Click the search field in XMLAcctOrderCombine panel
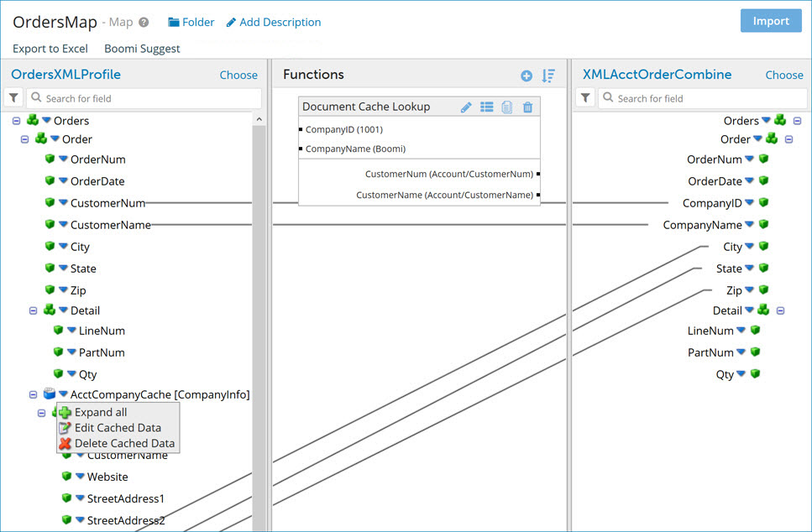Screen dimensions: 812x532 click(697, 98)
